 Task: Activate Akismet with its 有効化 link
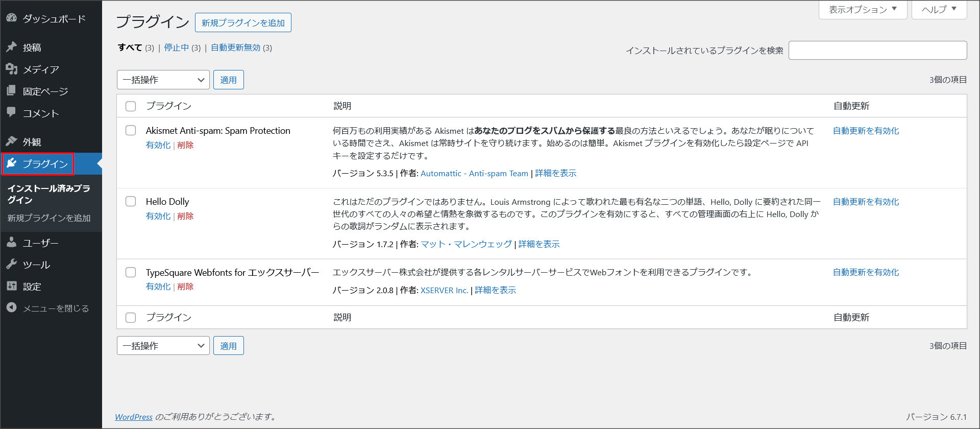pyautogui.click(x=158, y=145)
